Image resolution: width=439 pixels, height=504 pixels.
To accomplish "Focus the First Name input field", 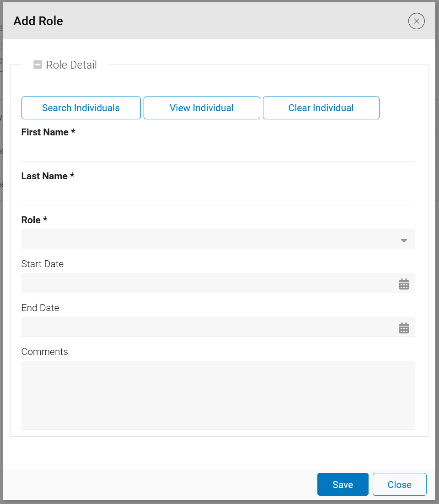I will pos(218,151).
